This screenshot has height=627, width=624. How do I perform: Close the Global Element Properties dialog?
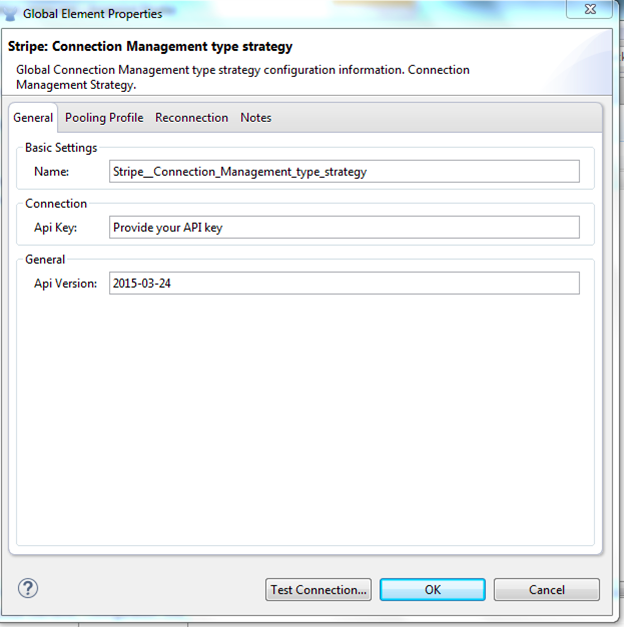[590, 9]
